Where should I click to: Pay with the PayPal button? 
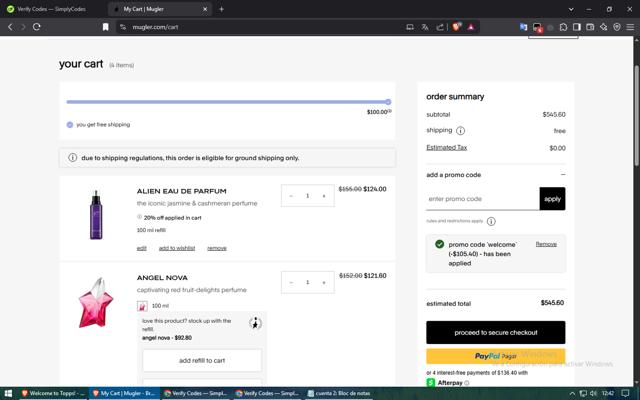pos(496,356)
